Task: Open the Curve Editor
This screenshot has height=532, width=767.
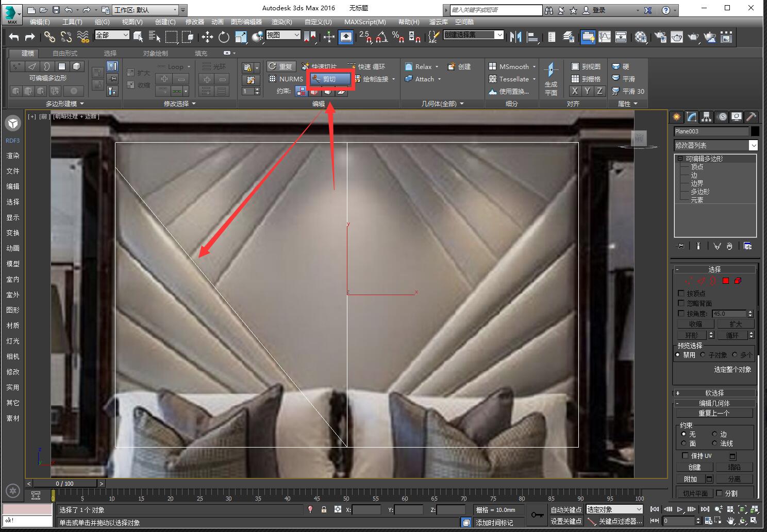Action: click(x=605, y=37)
